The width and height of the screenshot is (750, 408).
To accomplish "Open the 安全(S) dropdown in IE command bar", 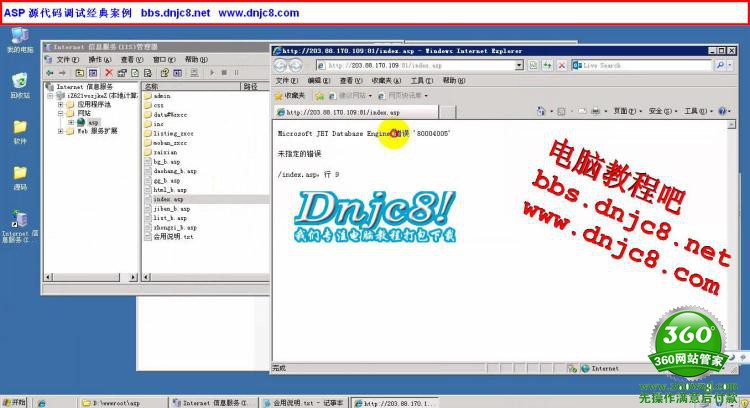I will (662, 111).
